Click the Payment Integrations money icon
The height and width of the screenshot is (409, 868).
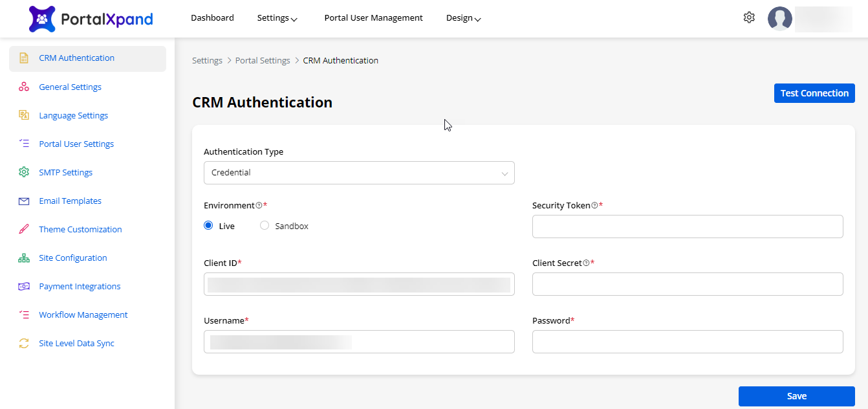click(x=24, y=287)
